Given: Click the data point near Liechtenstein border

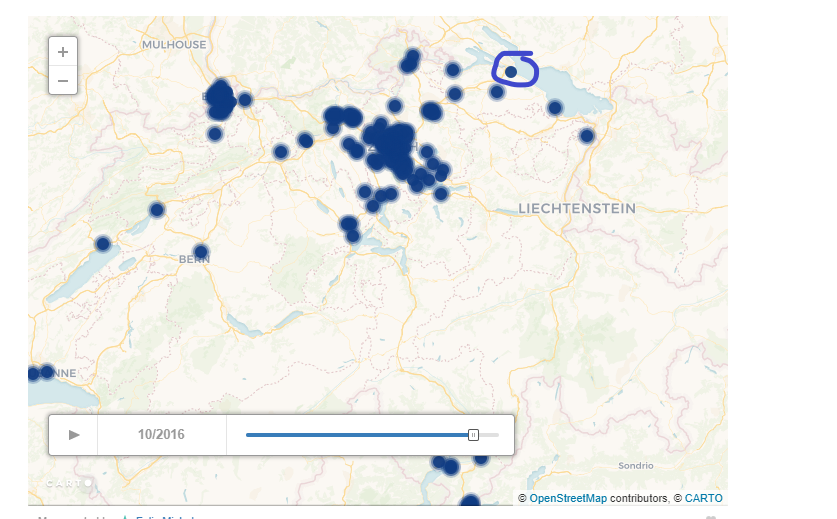Looking at the screenshot, I should [587, 136].
